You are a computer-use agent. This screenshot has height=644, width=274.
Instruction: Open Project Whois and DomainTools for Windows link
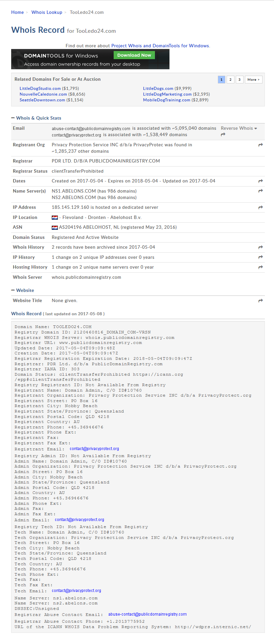[x=160, y=46]
